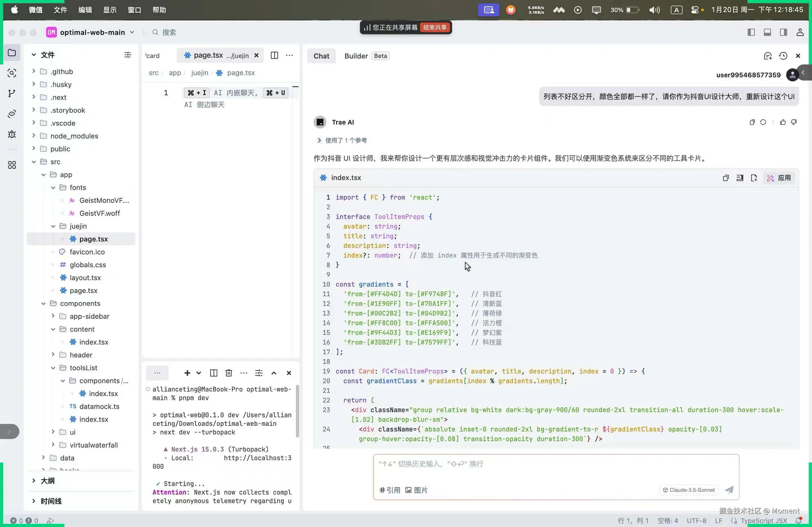812x527 pixels.
Task: Click the 应用 apply button
Action: 779,178
